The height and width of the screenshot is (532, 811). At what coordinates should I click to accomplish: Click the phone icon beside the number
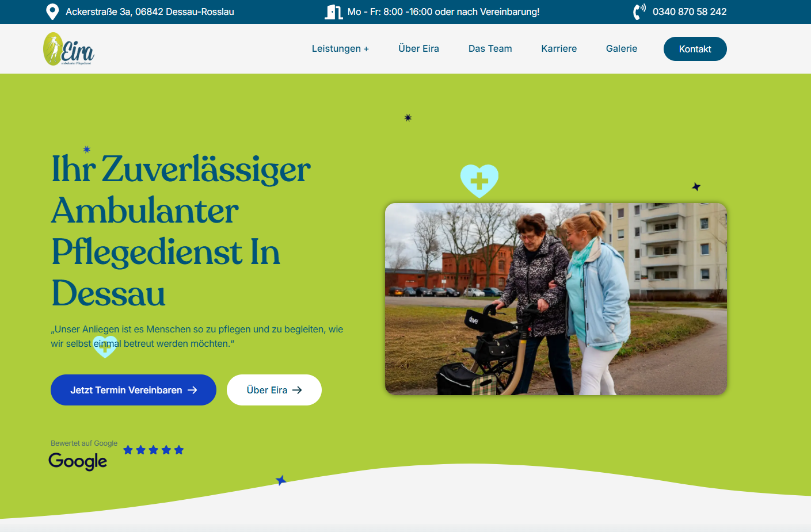[x=639, y=12]
